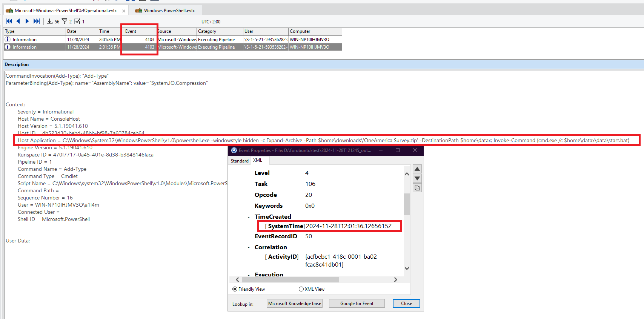Copy event details to clipboard
The height and width of the screenshot is (319, 644).
click(417, 188)
